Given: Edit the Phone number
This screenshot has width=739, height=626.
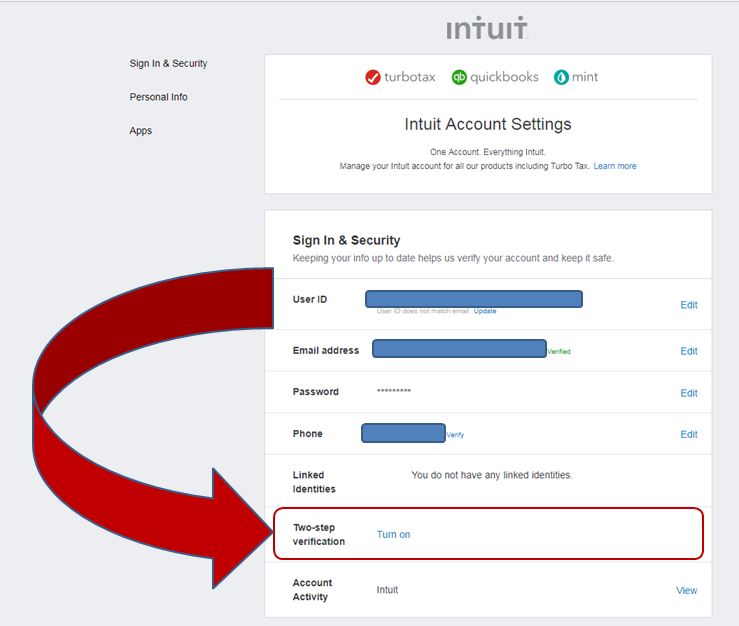Looking at the screenshot, I should click(x=689, y=434).
